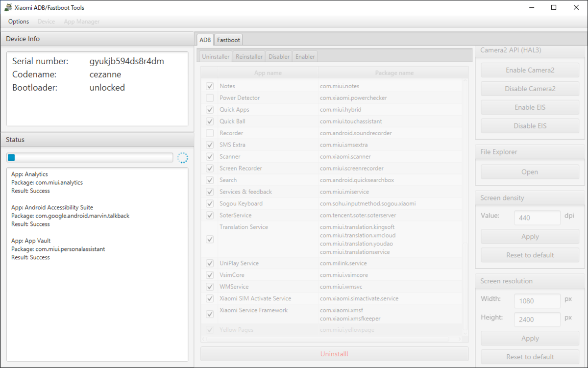
Task: Click com.miui.personalassistant log entry
Action: (70, 249)
